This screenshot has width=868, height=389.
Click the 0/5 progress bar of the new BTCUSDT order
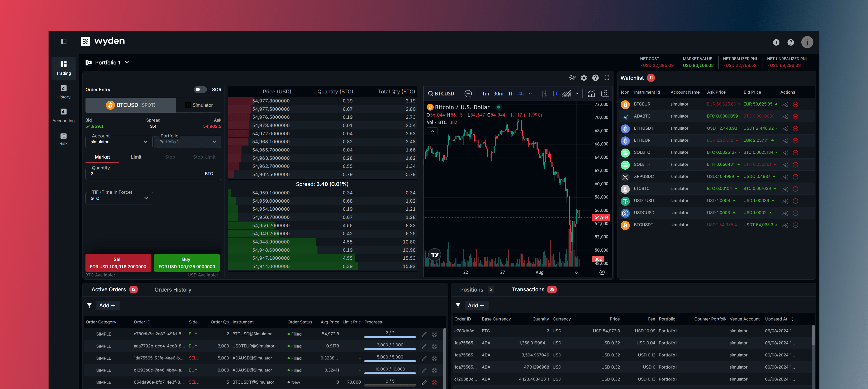389,382
